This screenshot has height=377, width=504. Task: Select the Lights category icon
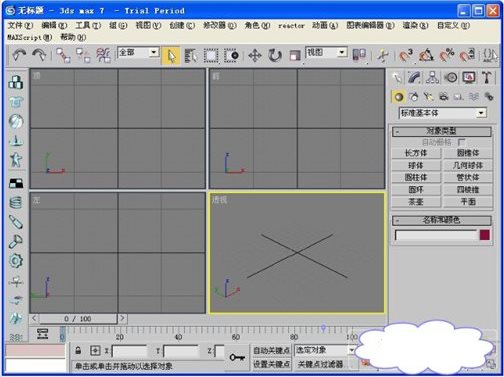coord(429,97)
